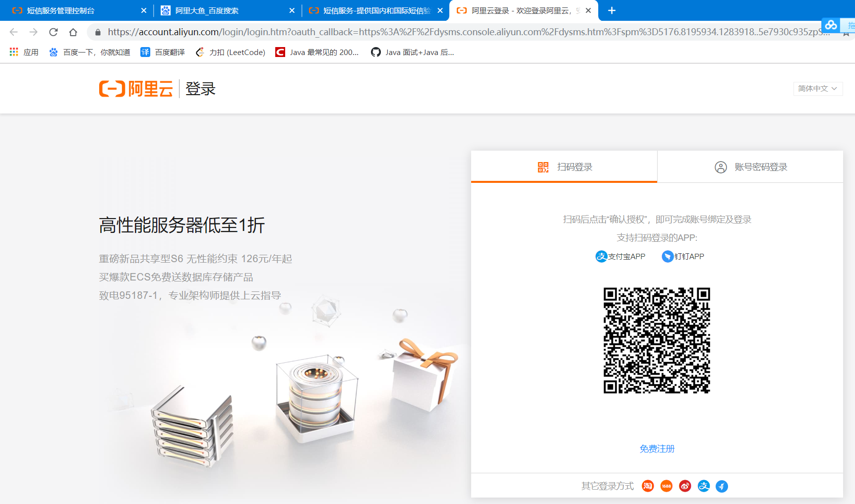Go back using the browser back arrow
855x504 pixels.
point(13,32)
